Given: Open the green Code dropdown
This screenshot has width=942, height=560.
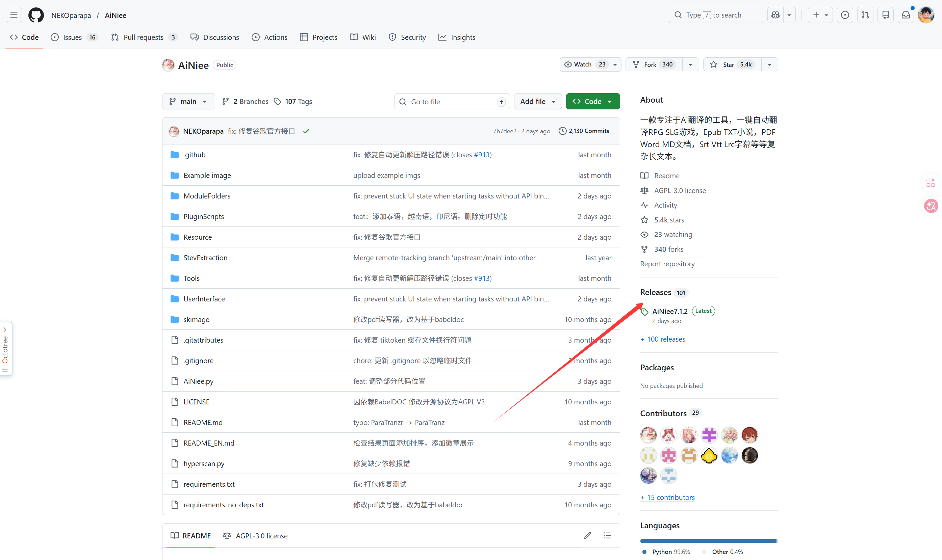Looking at the screenshot, I should pos(592,102).
